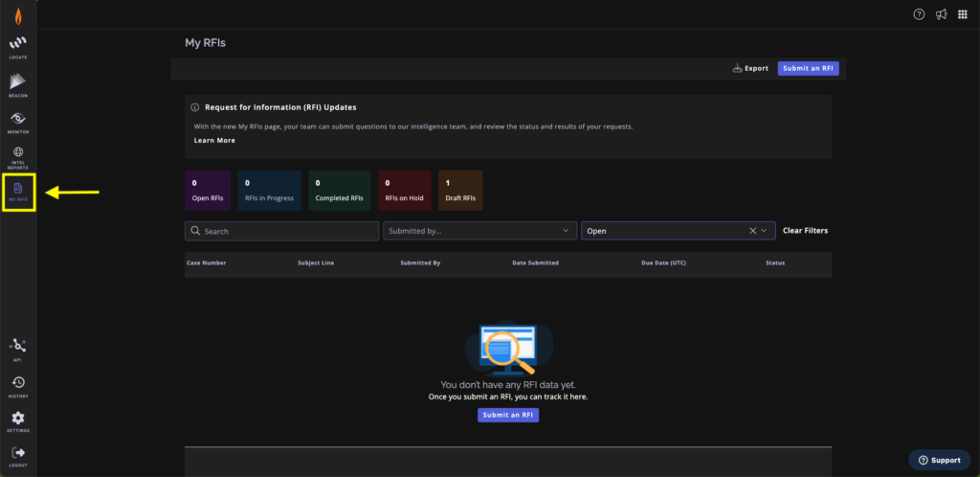Image resolution: width=980 pixels, height=477 pixels.
Task: Sort by Case Number column
Action: [207, 263]
